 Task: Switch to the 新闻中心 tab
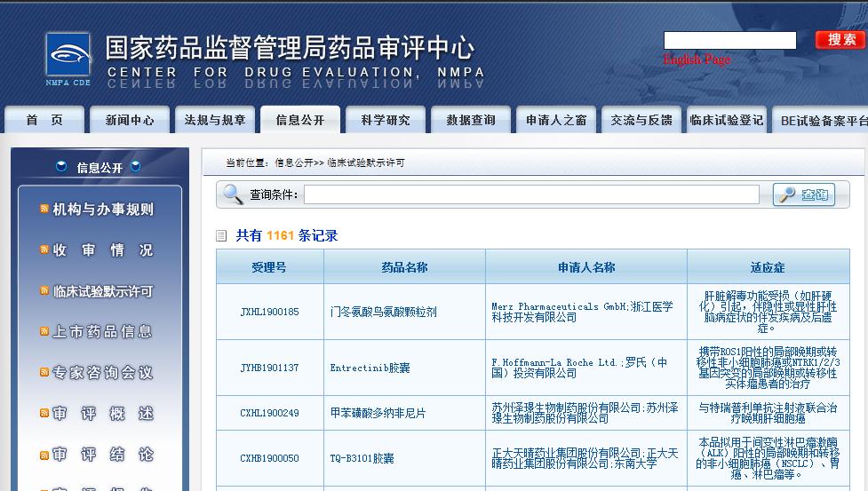pyautogui.click(x=130, y=120)
